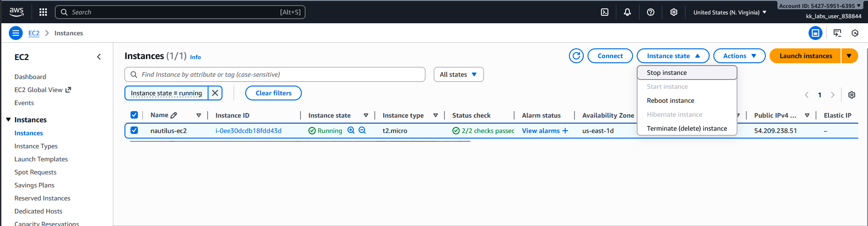Toggle the blue hamburger navigation menu

coord(16,33)
